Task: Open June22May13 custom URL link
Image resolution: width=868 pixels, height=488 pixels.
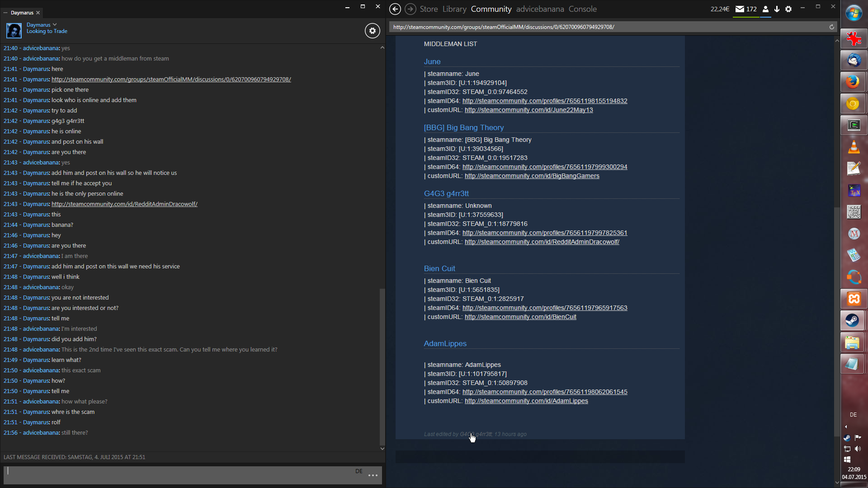Action: tap(528, 110)
